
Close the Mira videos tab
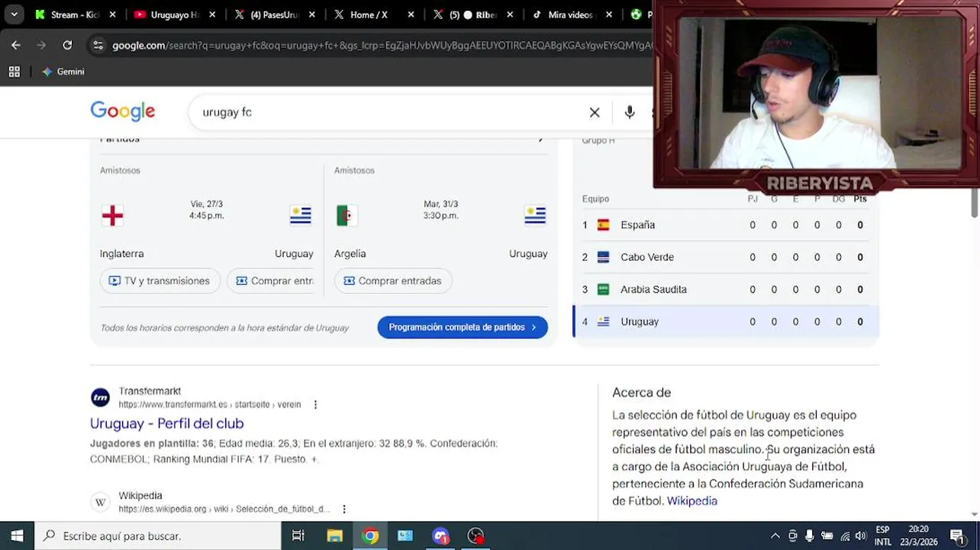tap(609, 15)
